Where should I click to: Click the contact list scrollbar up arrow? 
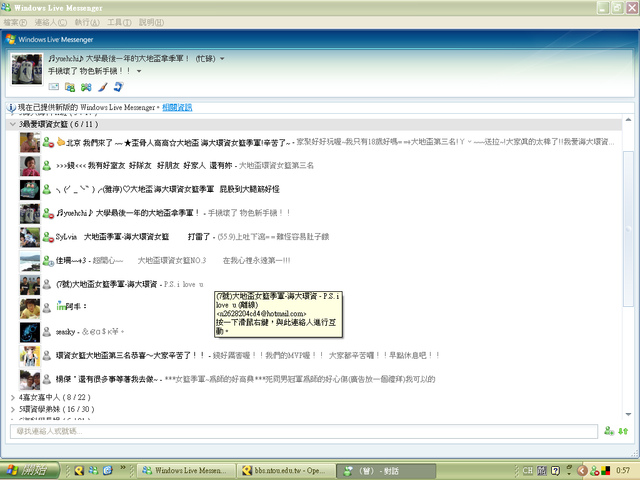click(628, 120)
